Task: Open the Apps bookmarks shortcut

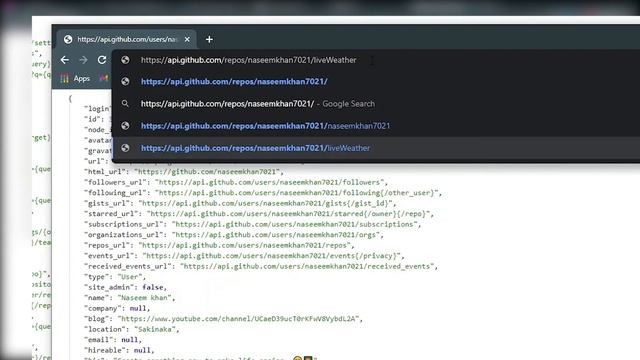Action: tap(75, 79)
